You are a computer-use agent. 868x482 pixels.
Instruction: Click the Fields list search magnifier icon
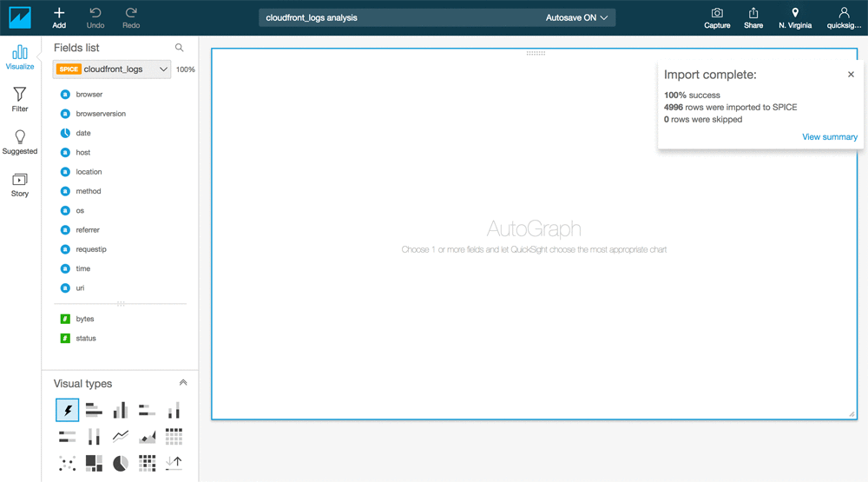180,48
